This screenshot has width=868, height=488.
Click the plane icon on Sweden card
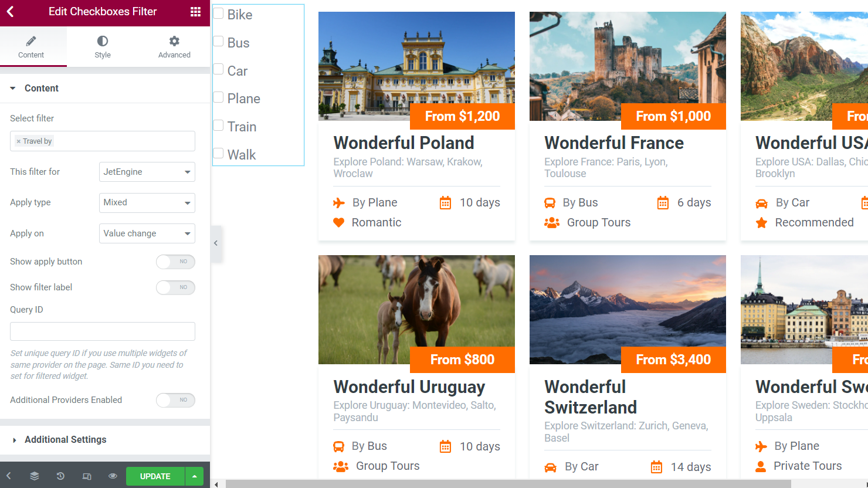[x=761, y=447]
